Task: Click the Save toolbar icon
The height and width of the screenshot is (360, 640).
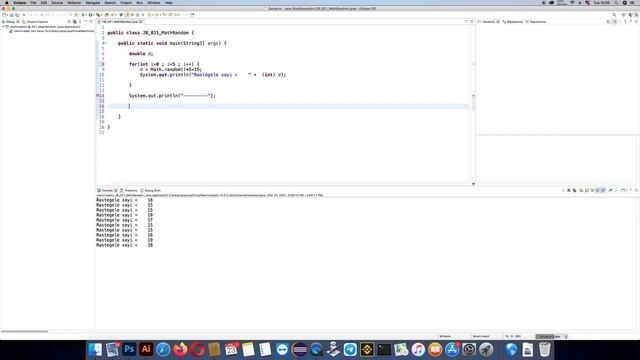Action: [x=12, y=15]
